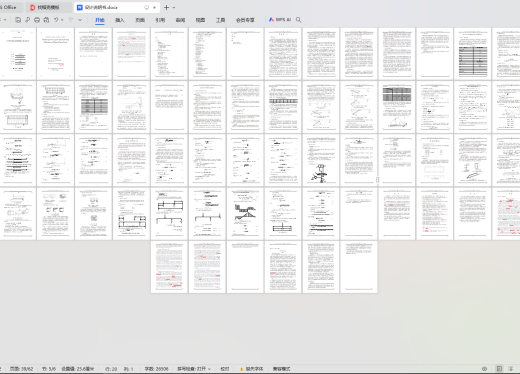Select the cover page thumbnail (first page)

pos(17,54)
